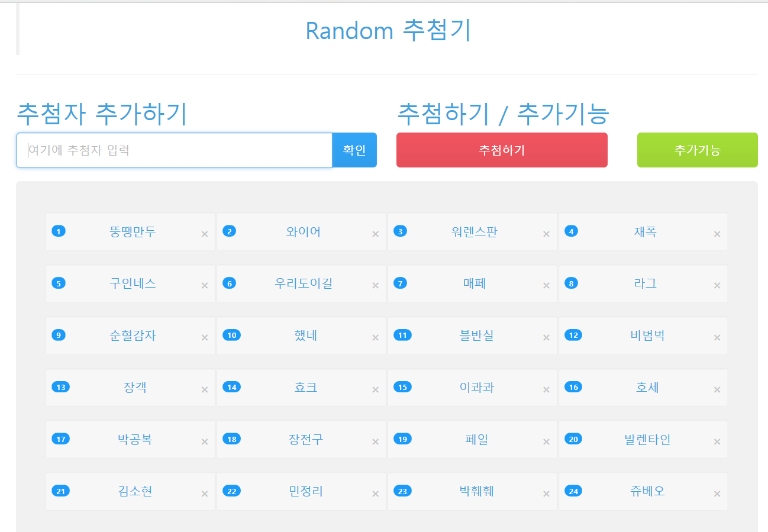Delete the 우리도이길 entry X icon

375,286
